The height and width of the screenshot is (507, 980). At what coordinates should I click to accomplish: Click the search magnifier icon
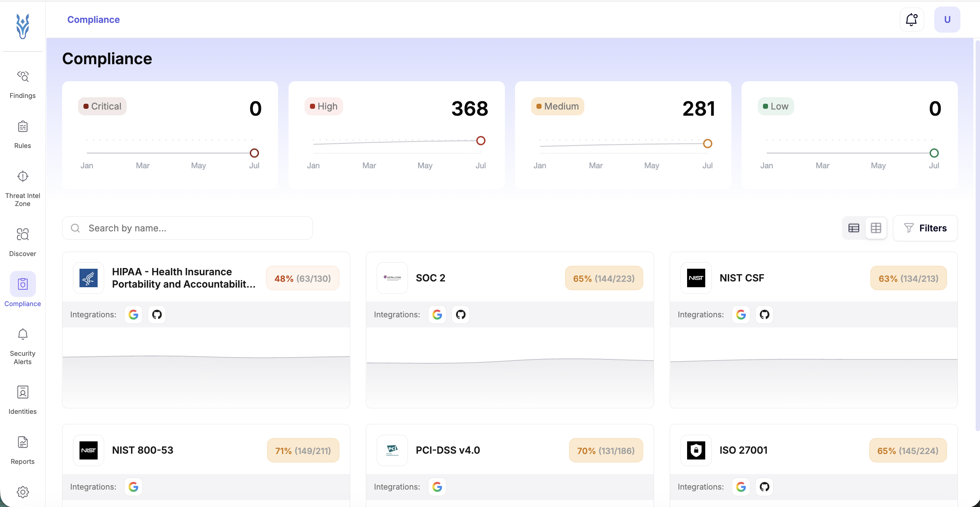[x=75, y=228]
